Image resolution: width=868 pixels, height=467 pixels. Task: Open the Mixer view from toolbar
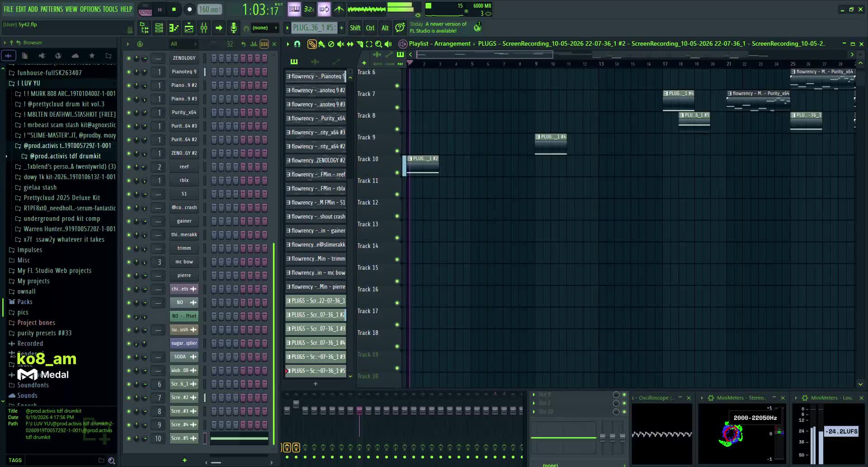(x=204, y=28)
